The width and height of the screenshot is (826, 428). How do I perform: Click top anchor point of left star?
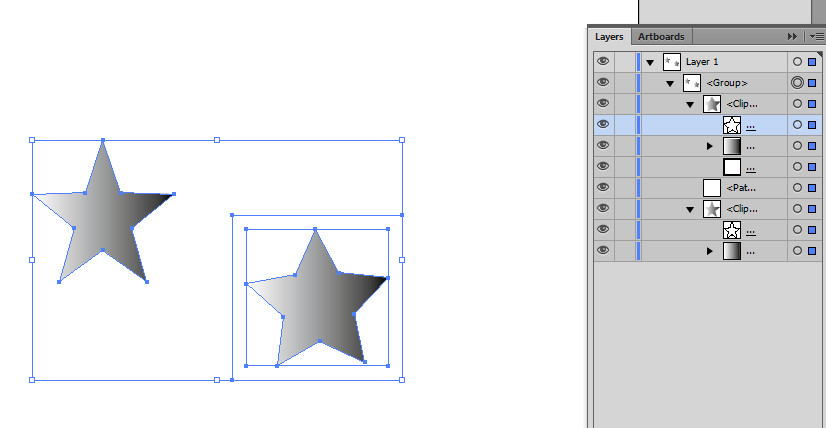coord(103,140)
